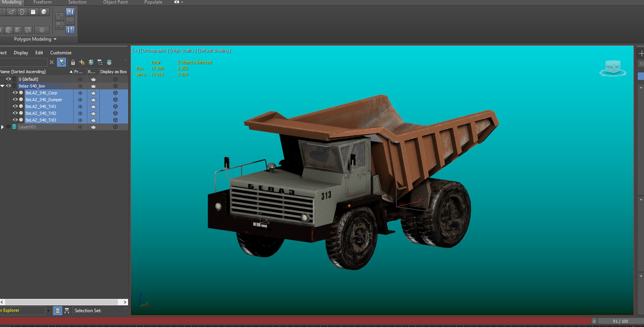
Task: Click horizontal scrollbar left arrow in explorer
Action: pyautogui.click(x=2, y=302)
